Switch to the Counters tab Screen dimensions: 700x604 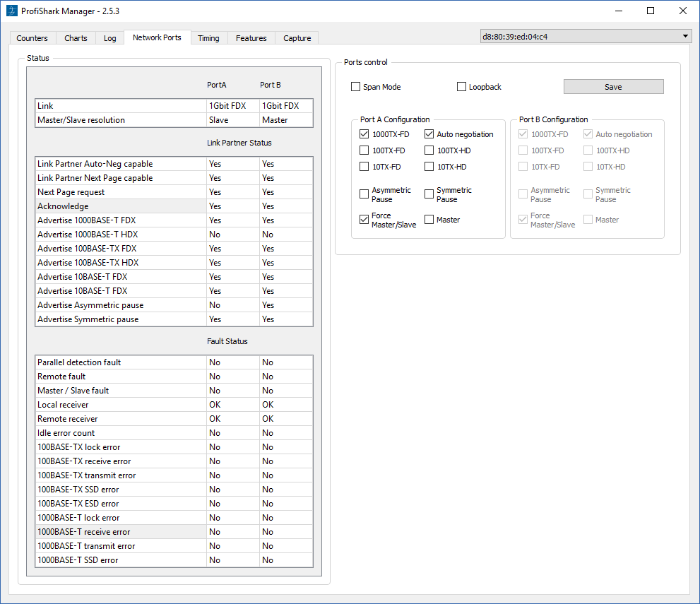pos(32,38)
